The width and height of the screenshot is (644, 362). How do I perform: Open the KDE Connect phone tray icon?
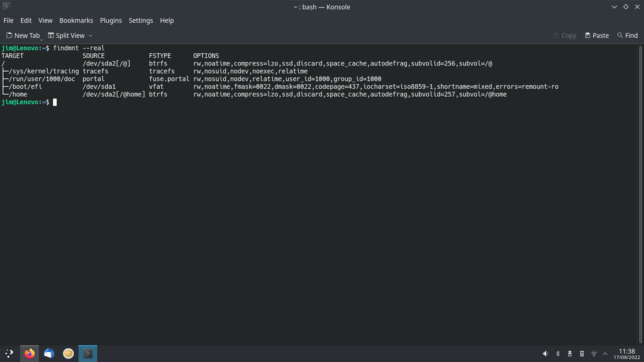[582, 354]
